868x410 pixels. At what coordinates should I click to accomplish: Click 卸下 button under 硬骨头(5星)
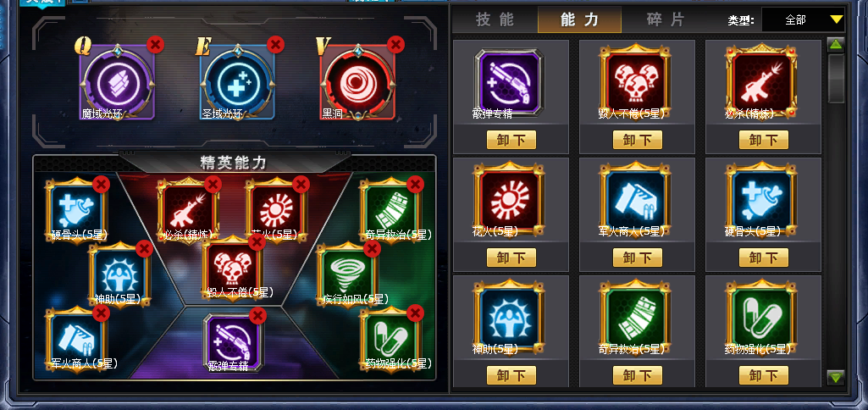coord(763,257)
